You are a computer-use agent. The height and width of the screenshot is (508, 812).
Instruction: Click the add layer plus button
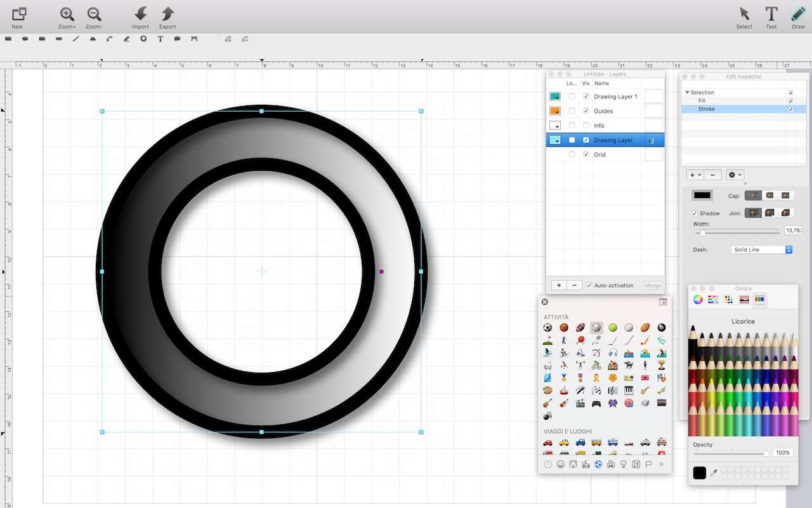[x=558, y=286]
